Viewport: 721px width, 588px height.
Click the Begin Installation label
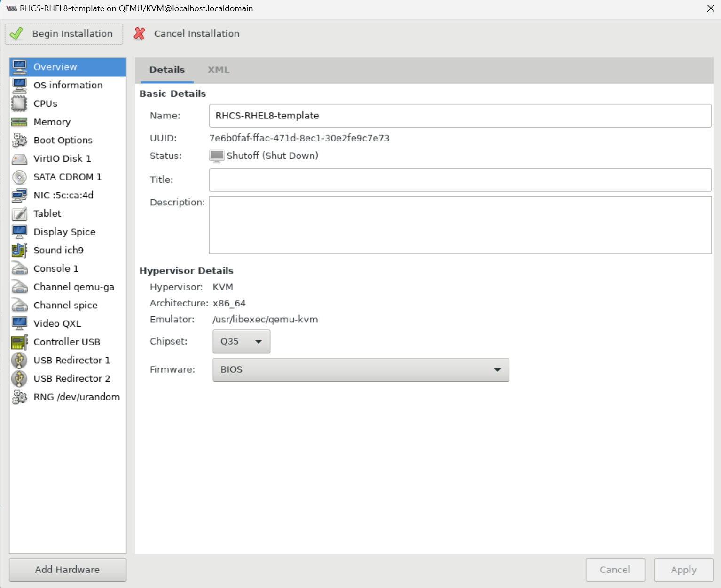(x=72, y=34)
